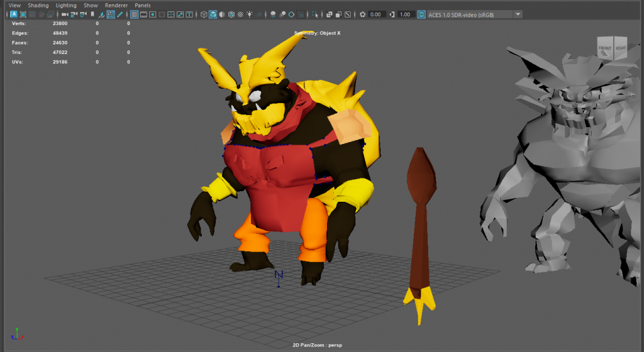
Task: Click Screen Space Ambient Occlusion icon
Action: (x=273, y=14)
